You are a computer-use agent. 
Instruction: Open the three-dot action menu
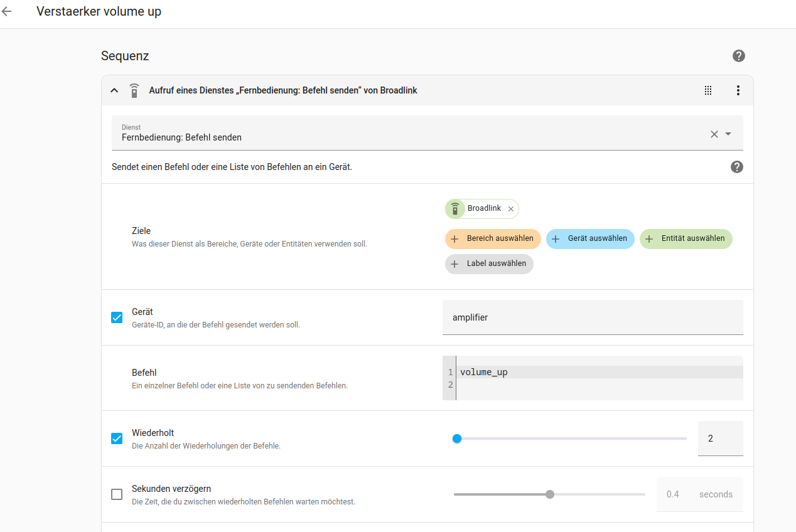(x=738, y=90)
